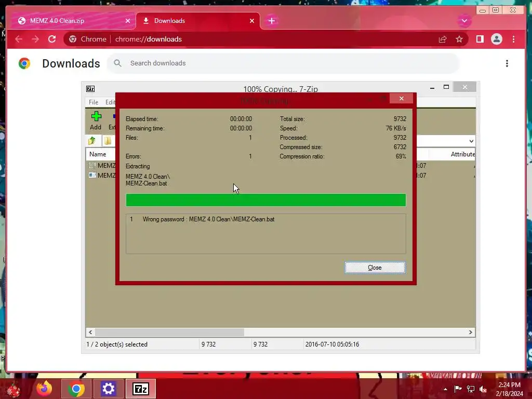Click the Start button ornament icon
The image size is (532, 399).
(x=14, y=390)
